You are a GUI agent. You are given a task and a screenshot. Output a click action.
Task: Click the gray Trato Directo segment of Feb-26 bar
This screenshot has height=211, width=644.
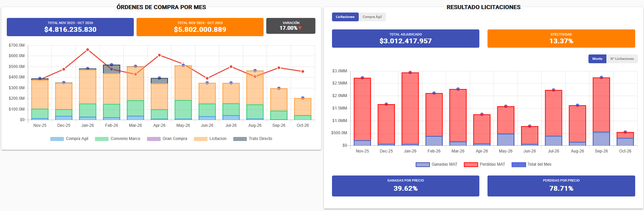(x=111, y=69)
